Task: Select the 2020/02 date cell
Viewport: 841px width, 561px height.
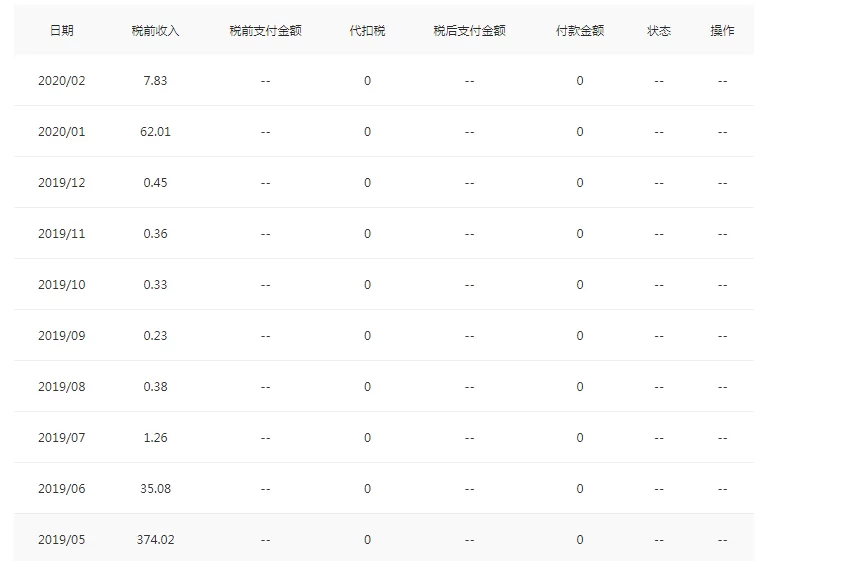Action: [x=62, y=81]
